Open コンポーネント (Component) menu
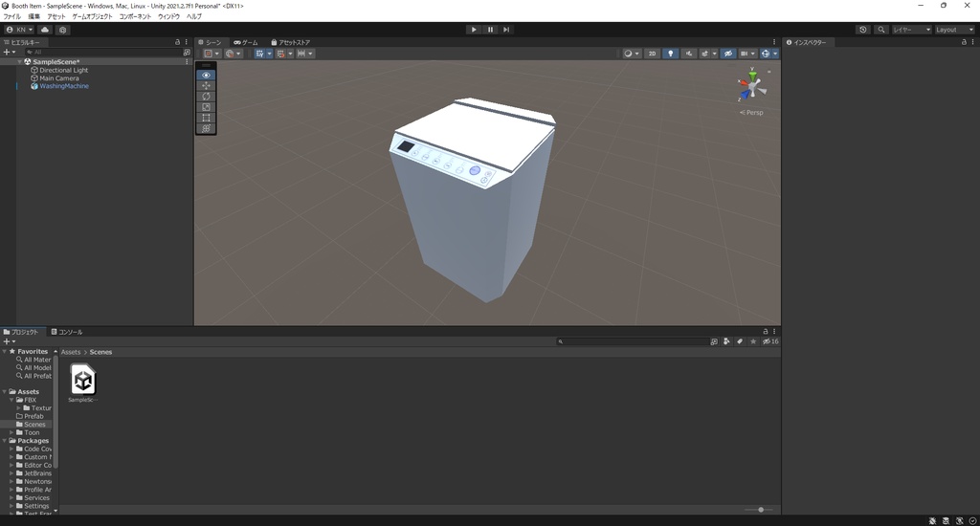The width and height of the screenshot is (980, 526). (x=135, y=17)
